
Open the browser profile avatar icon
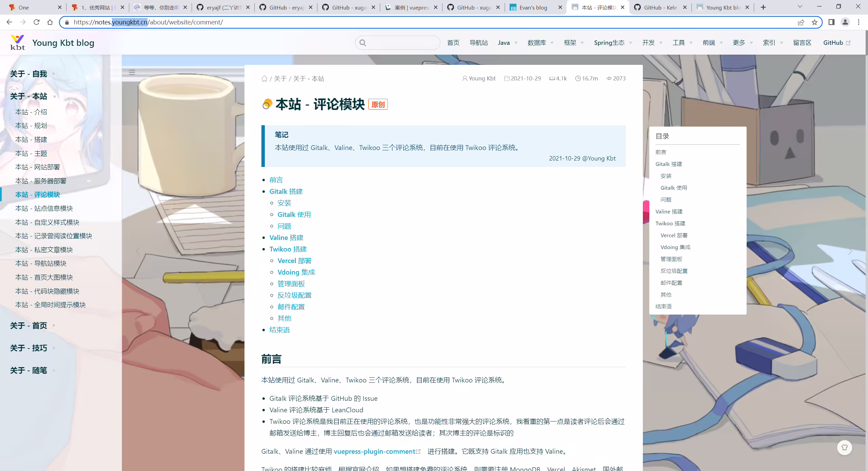pyautogui.click(x=845, y=22)
